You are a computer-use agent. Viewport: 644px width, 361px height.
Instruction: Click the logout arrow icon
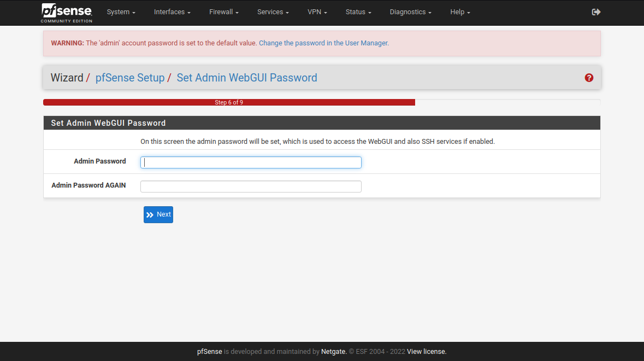click(x=596, y=12)
